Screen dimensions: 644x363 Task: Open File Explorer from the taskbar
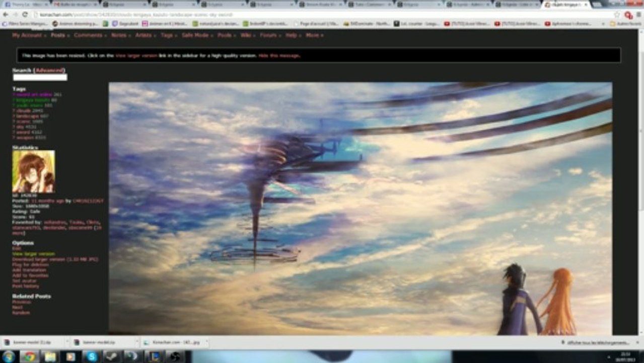(x=50, y=356)
